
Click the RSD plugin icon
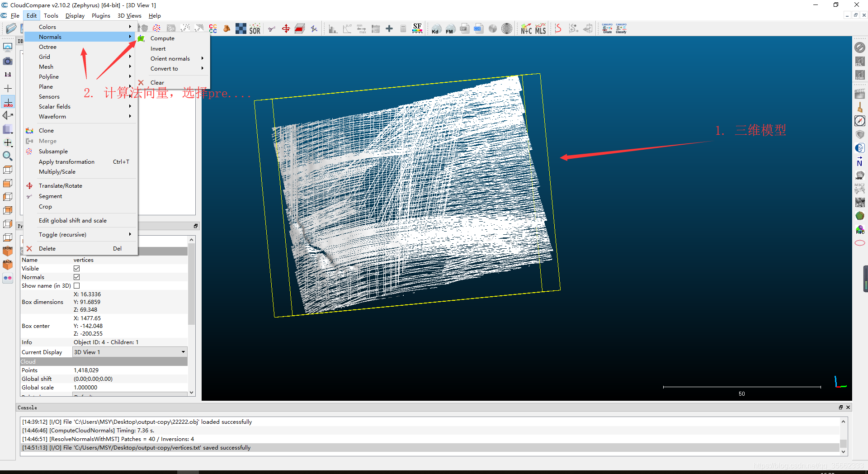860,230
